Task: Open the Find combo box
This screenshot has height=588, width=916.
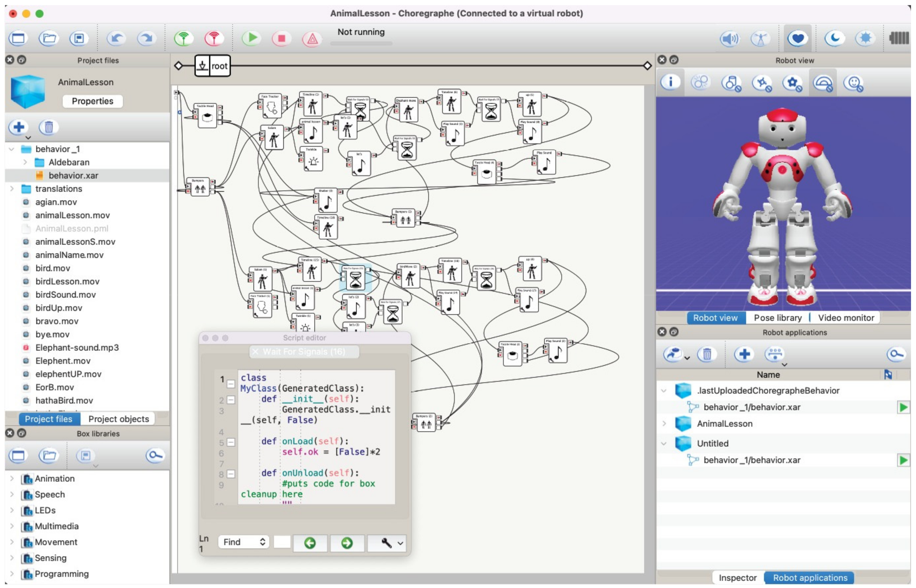Action: pos(244,542)
